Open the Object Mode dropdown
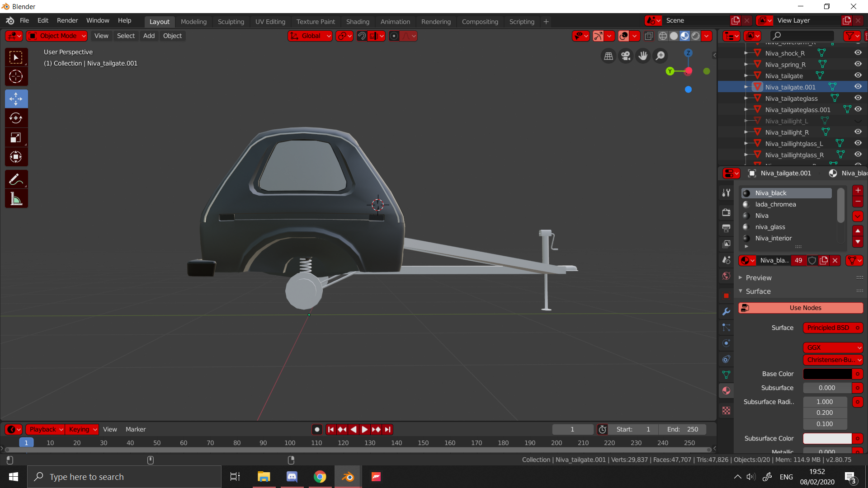Image resolution: width=868 pixels, height=488 pixels. click(57, 36)
